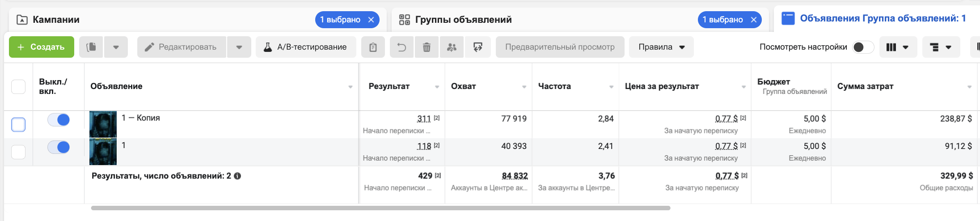Click the total spend 329,99 $
This screenshot has height=221, width=980.
point(956,176)
